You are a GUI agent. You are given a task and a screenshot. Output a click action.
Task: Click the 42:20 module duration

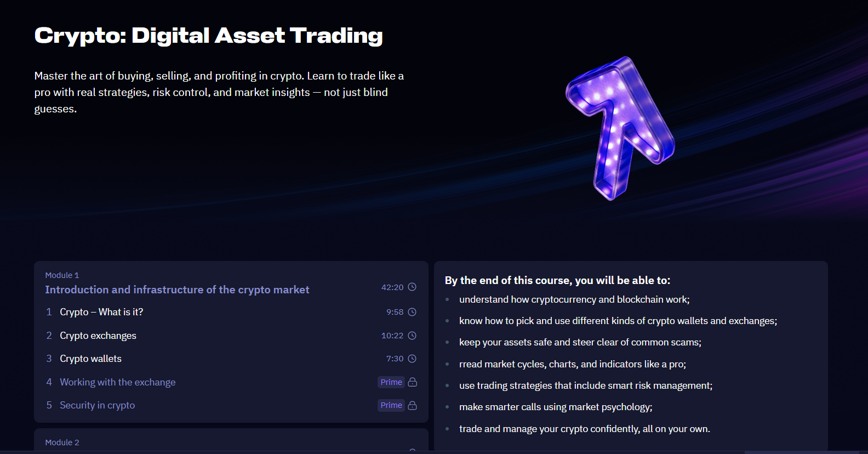coord(392,287)
